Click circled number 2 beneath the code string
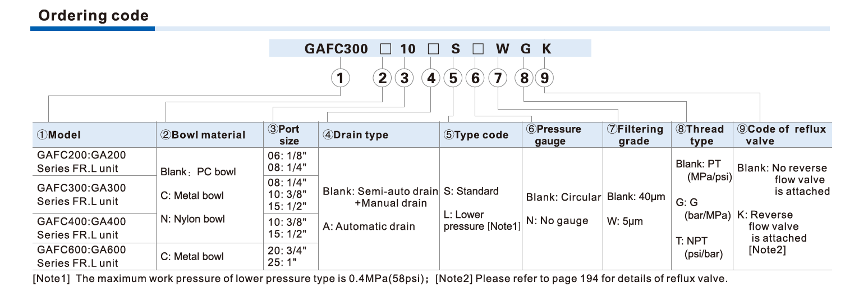868x295 pixels. click(383, 78)
